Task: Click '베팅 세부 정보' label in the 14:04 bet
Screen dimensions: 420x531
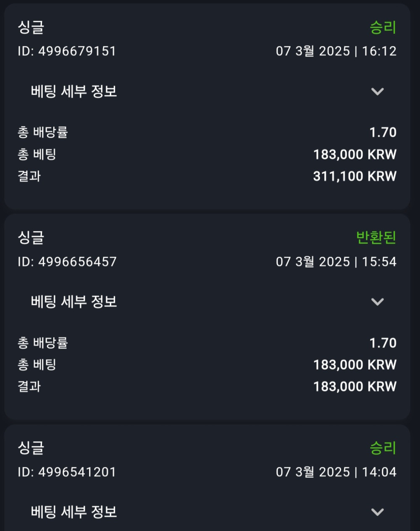Action: pos(74,512)
